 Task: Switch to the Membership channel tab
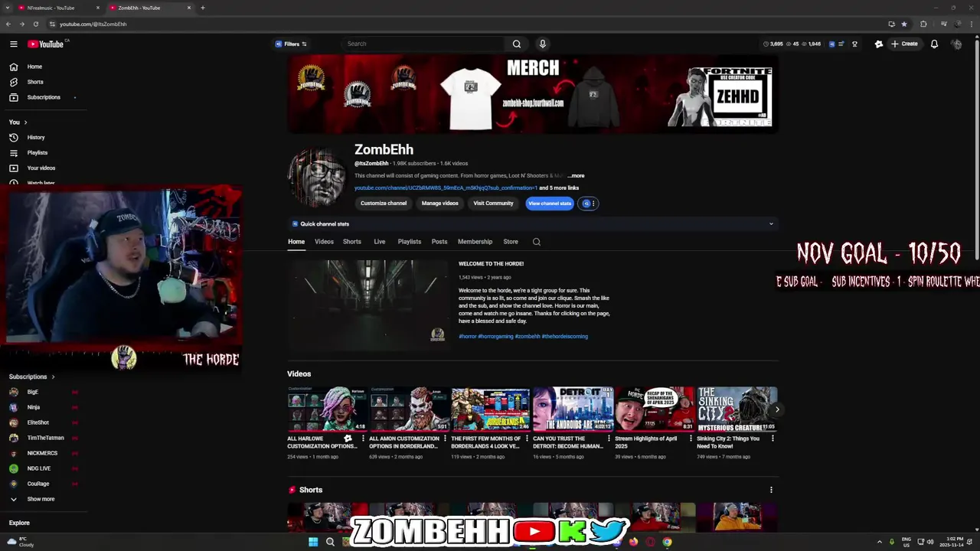coord(475,242)
